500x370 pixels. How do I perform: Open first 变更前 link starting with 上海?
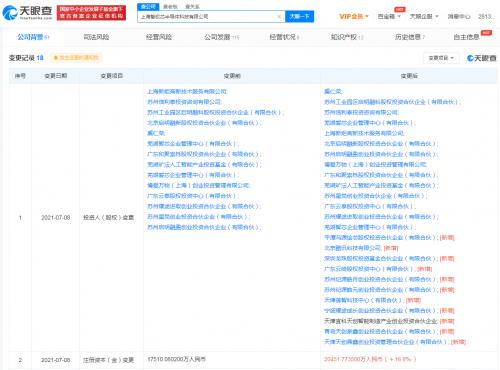(187, 91)
